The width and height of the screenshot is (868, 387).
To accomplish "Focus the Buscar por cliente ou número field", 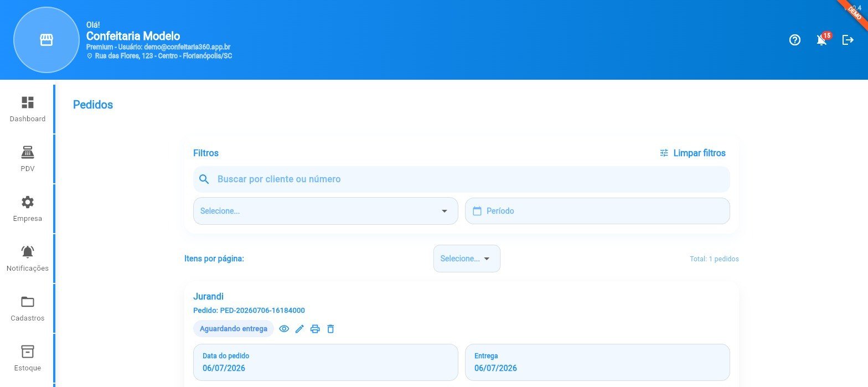I will pyautogui.click(x=462, y=179).
